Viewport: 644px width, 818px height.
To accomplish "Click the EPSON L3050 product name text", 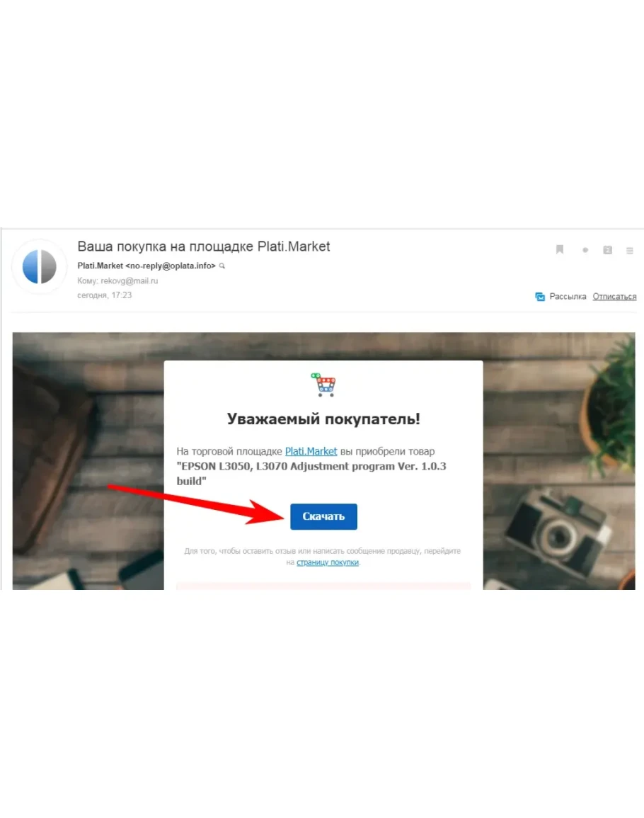I will click(311, 473).
